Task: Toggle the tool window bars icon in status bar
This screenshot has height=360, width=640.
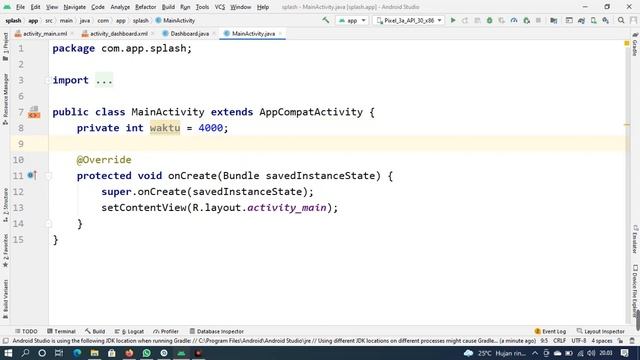Action: pos(6,341)
